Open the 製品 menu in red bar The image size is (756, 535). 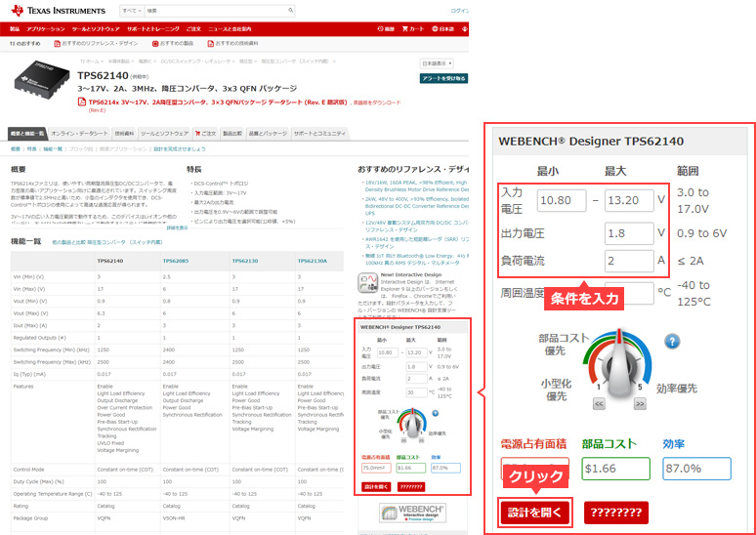pos(15,29)
